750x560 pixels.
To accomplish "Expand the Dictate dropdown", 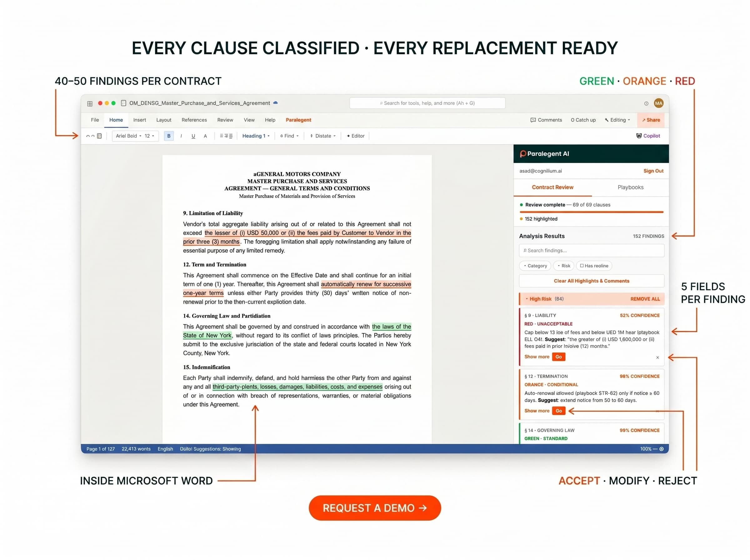I will coord(323,136).
